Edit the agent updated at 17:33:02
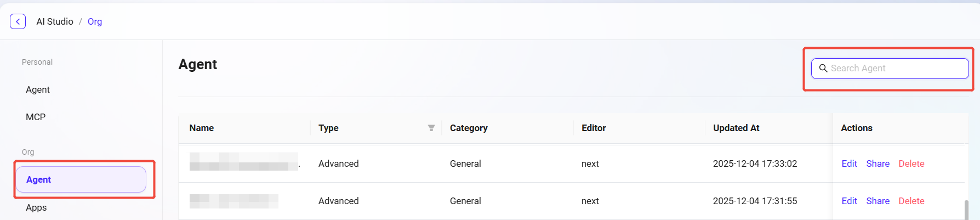 (849, 163)
